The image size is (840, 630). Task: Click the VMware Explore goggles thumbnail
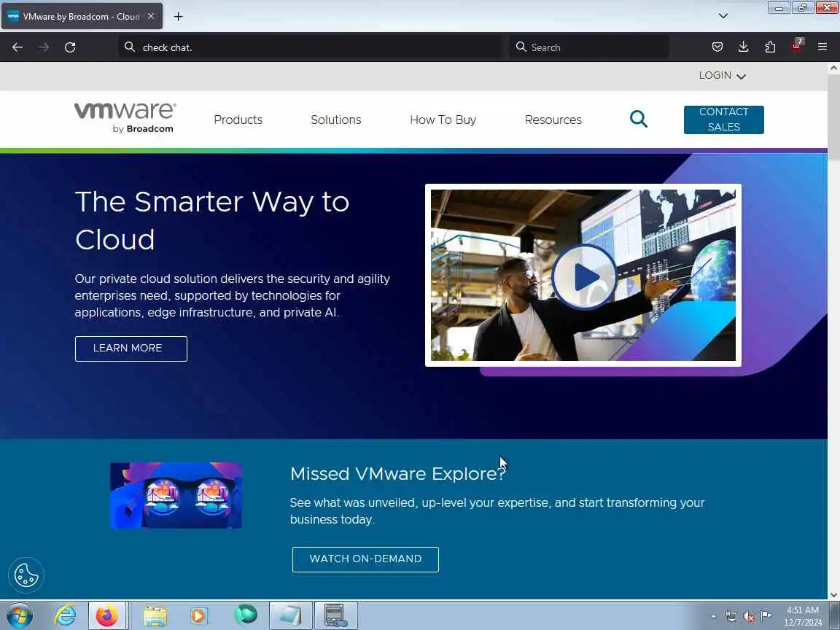(x=176, y=496)
